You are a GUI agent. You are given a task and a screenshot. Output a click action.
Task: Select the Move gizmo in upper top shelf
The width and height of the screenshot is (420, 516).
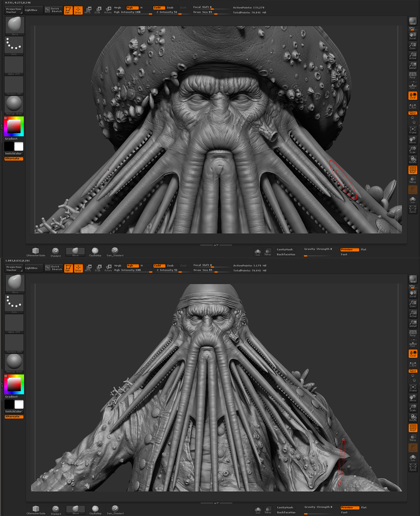(x=88, y=10)
